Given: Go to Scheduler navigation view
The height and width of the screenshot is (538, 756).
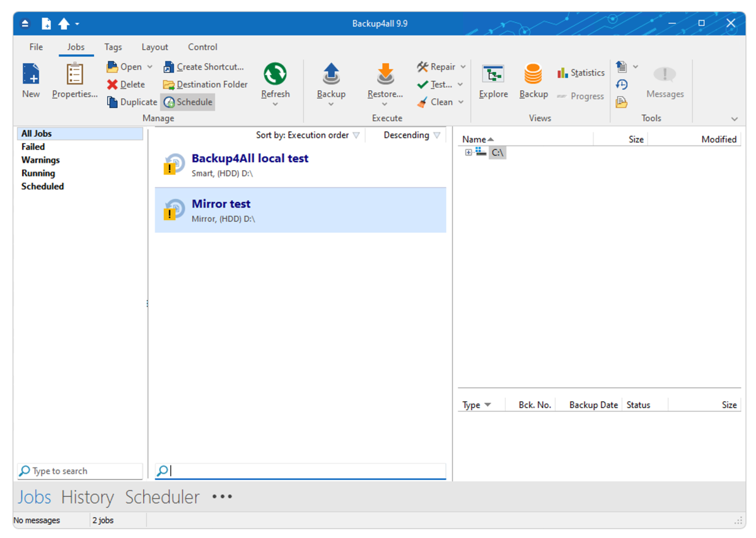Looking at the screenshot, I should [162, 497].
